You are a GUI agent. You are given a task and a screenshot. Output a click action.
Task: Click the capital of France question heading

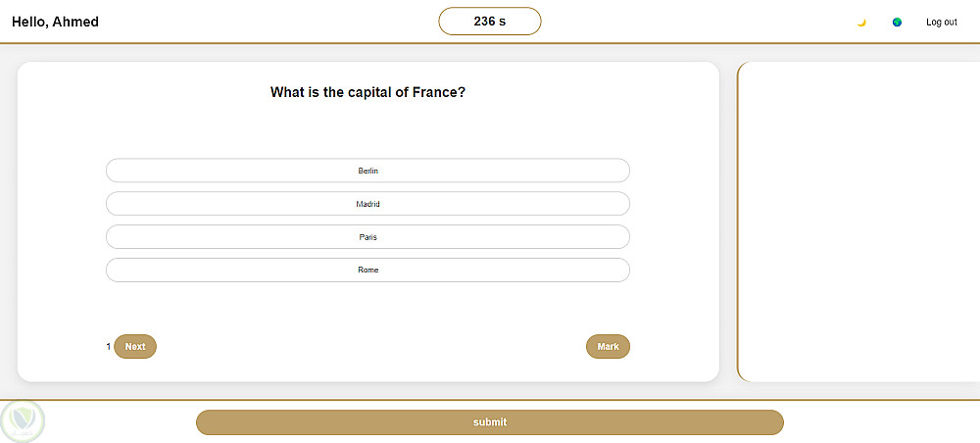tap(367, 92)
